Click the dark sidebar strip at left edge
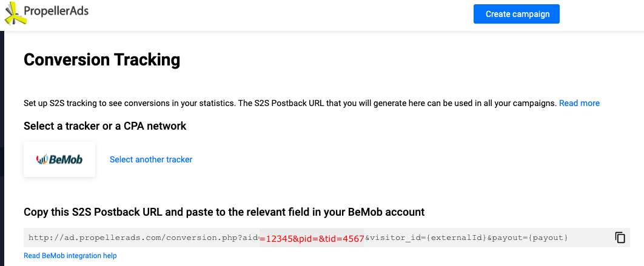The height and width of the screenshot is (266, 644). (2, 148)
